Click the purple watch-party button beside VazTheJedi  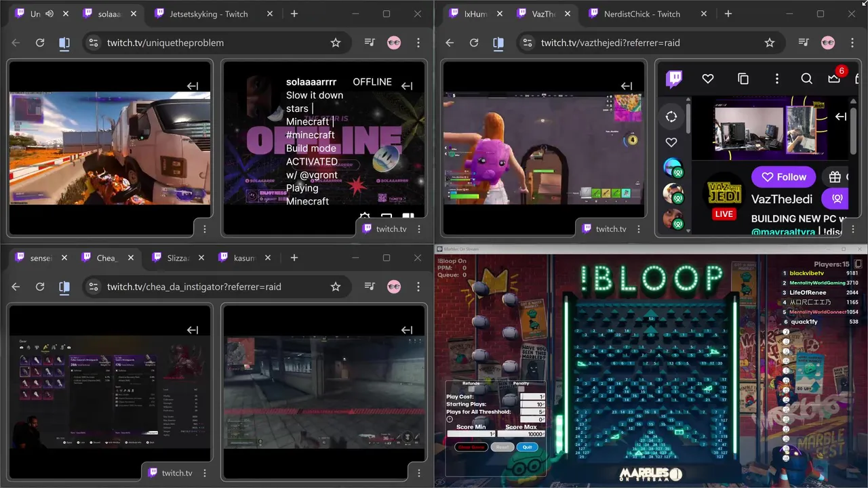point(835,199)
